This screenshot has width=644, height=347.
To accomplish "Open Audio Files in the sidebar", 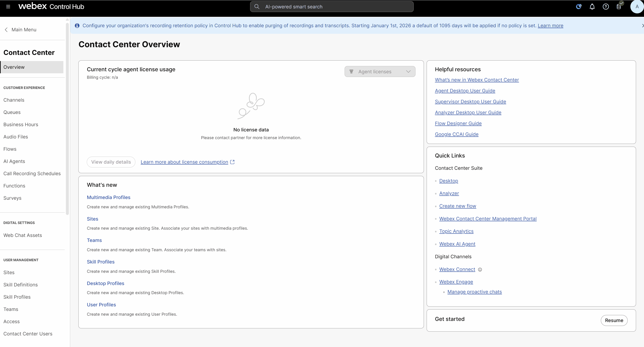I will point(15,137).
